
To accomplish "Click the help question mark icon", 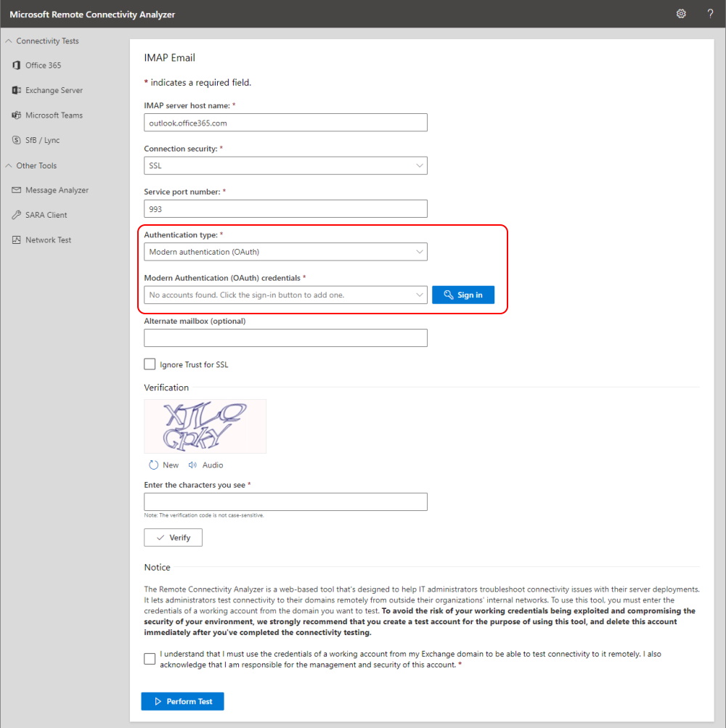I will click(710, 14).
